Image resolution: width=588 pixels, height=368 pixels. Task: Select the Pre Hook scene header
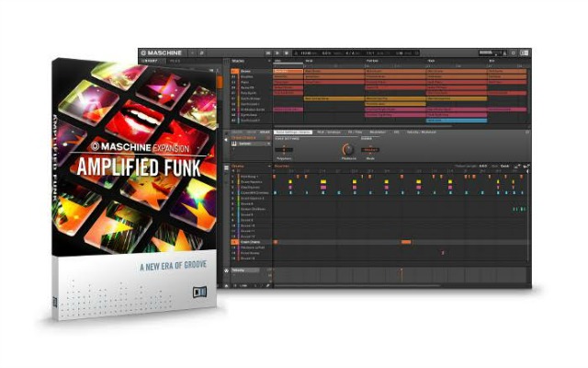(x=372, y=61)
